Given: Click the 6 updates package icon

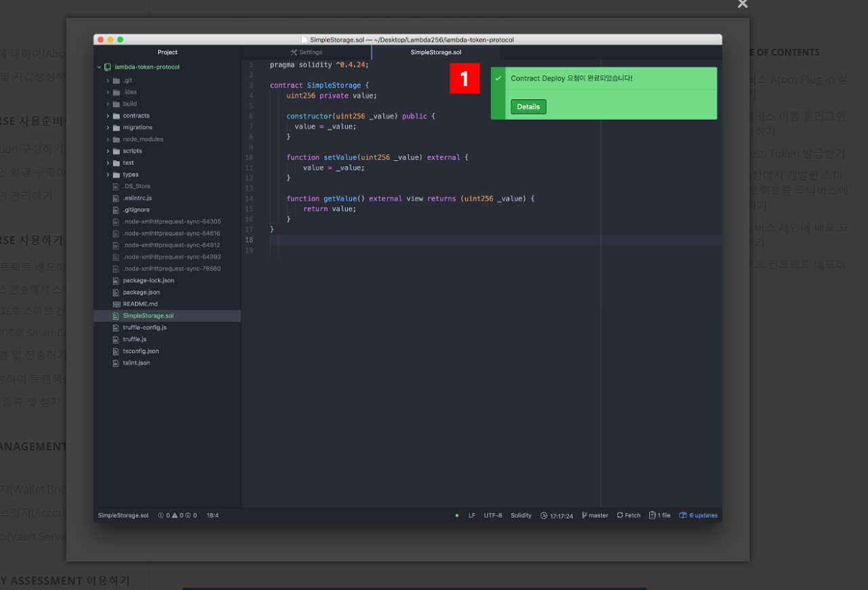Looking at the screenshot, I should [x=683, y=515].
